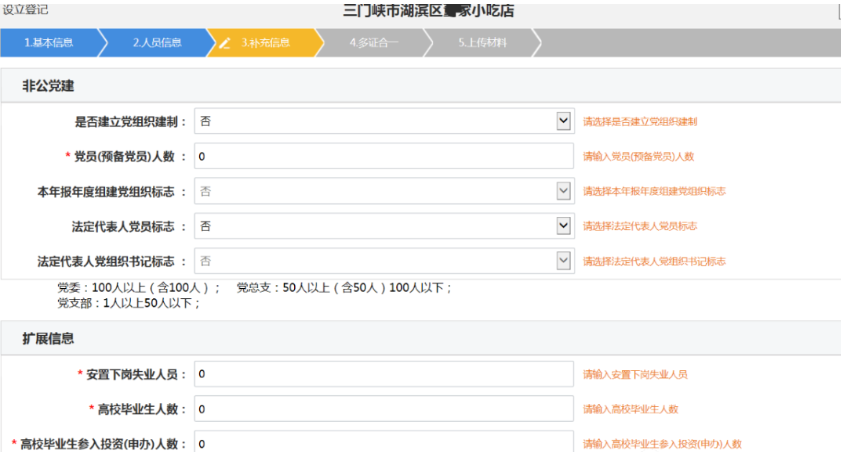Click the 请选择是否建立党组织建制 hint text
The image size is (841, 452).
tap(640, 121)
